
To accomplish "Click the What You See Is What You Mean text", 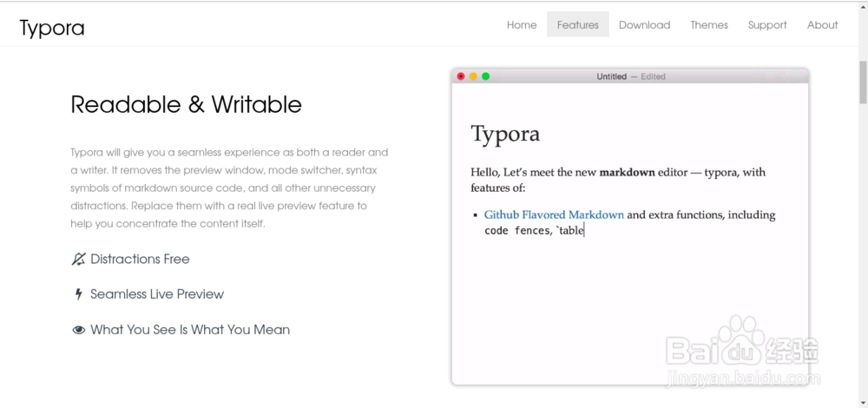I will pyautogui.click(x=190, y=330).
